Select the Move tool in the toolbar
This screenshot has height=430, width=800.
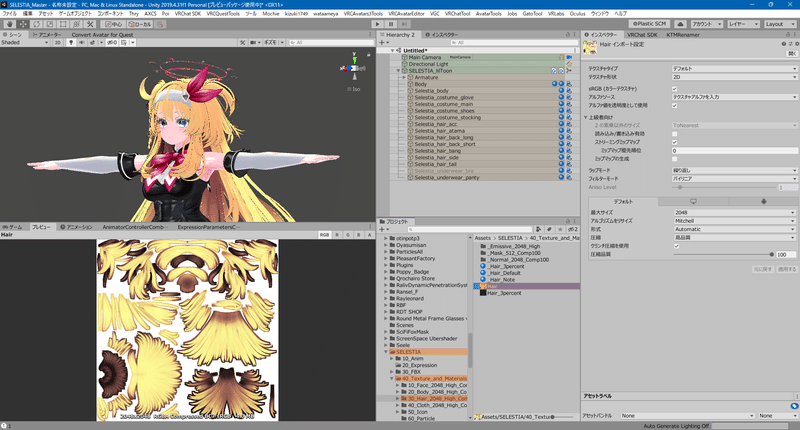[23, 24]
